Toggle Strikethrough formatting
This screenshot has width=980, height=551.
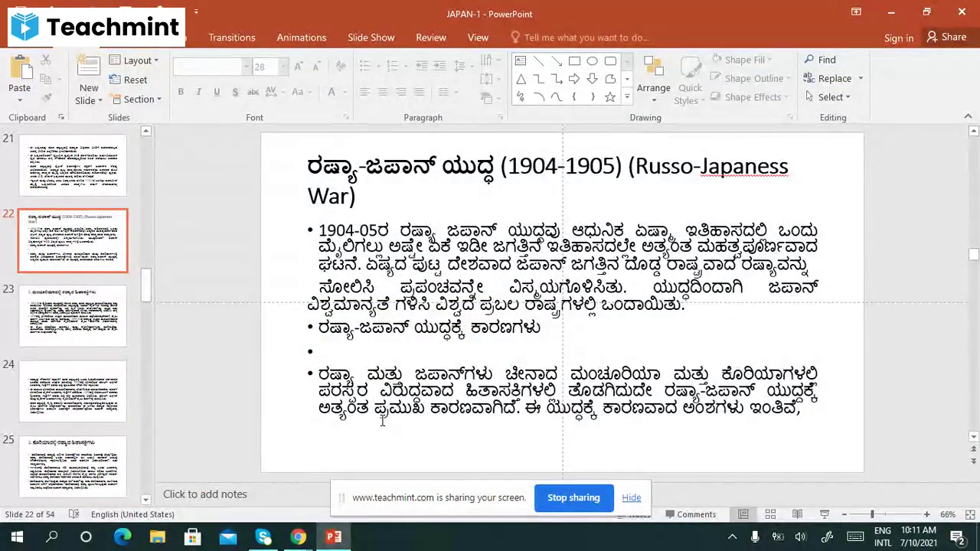[253, 92]
